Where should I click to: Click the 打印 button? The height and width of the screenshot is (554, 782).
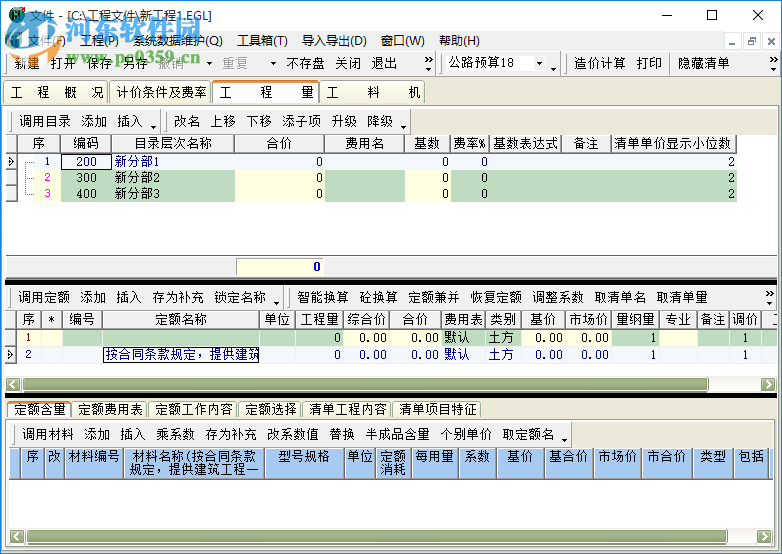(649, 63)
